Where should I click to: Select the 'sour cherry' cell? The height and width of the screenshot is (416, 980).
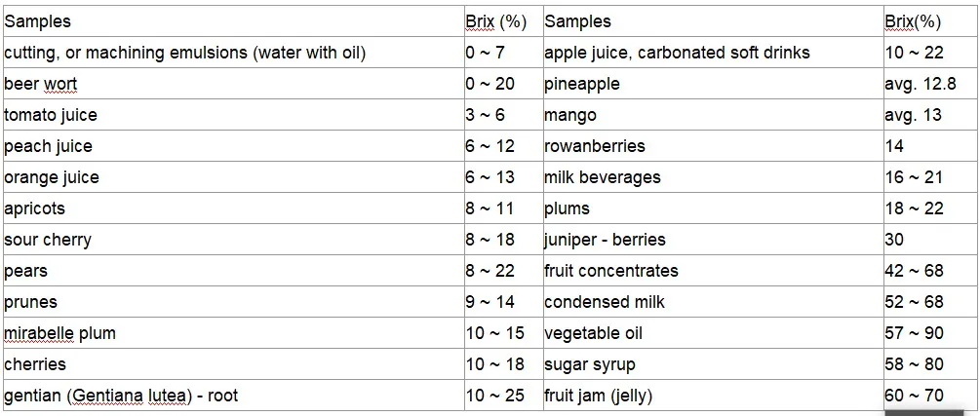pyautogui.click(x=48, y=240)
